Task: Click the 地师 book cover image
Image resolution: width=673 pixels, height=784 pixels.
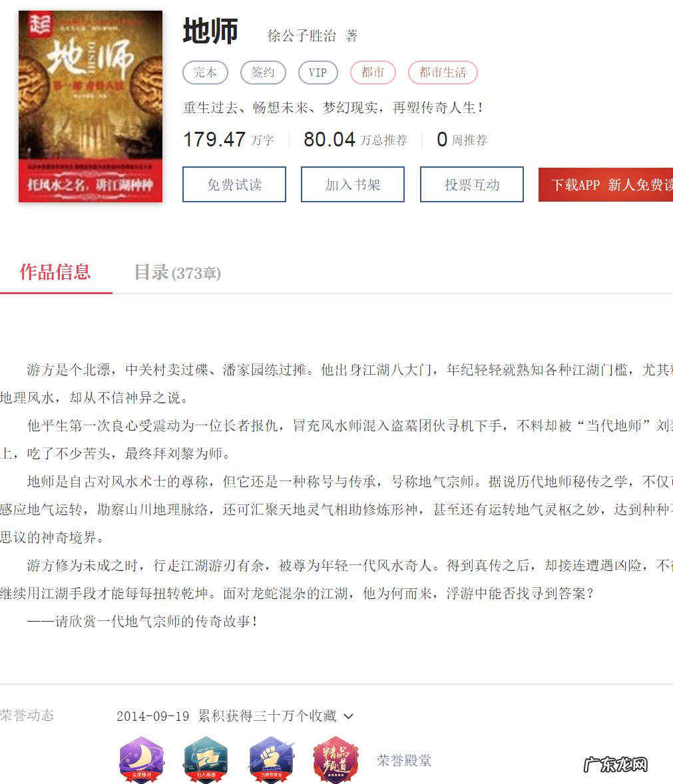Action: click(x=90, y=106)
